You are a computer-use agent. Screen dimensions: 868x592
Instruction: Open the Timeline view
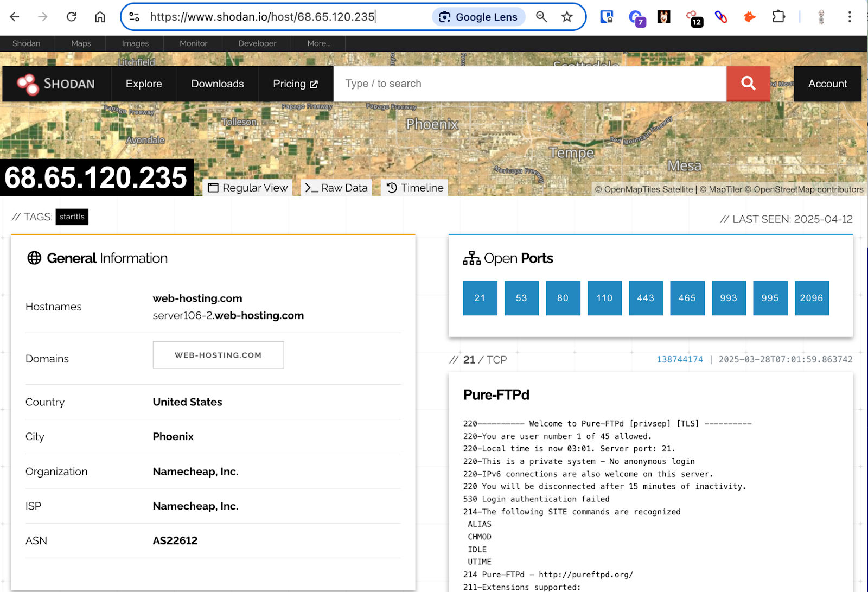pos(415,188)
